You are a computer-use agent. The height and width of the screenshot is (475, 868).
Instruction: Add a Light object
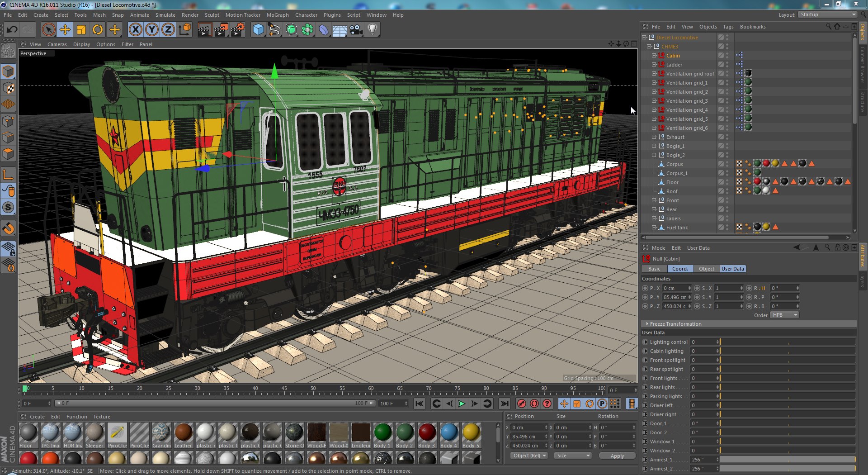click(373, 30)
